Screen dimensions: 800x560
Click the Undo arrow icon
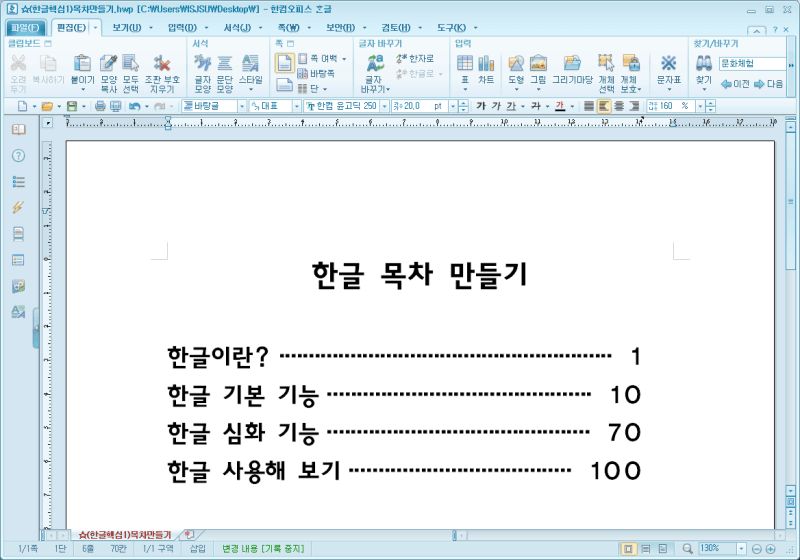pyautogui.click(x=135, y=106)
